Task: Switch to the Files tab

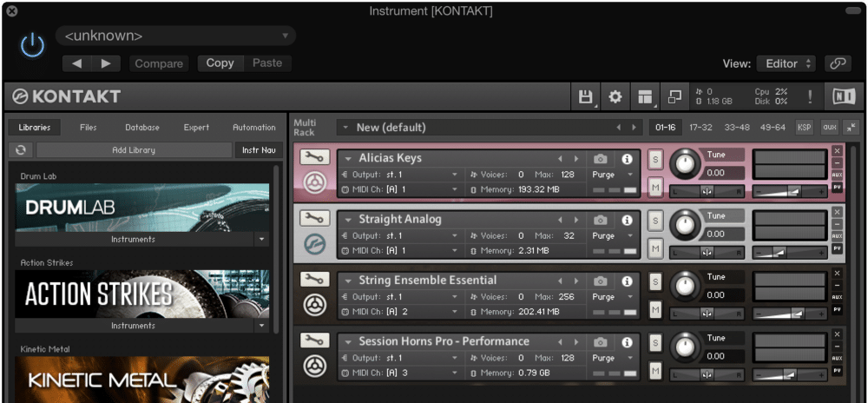Action: point(88,128)
